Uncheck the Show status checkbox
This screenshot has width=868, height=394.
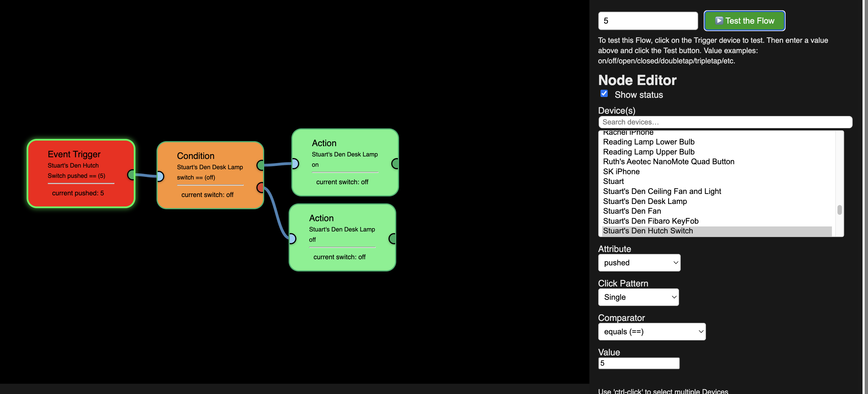604,93
